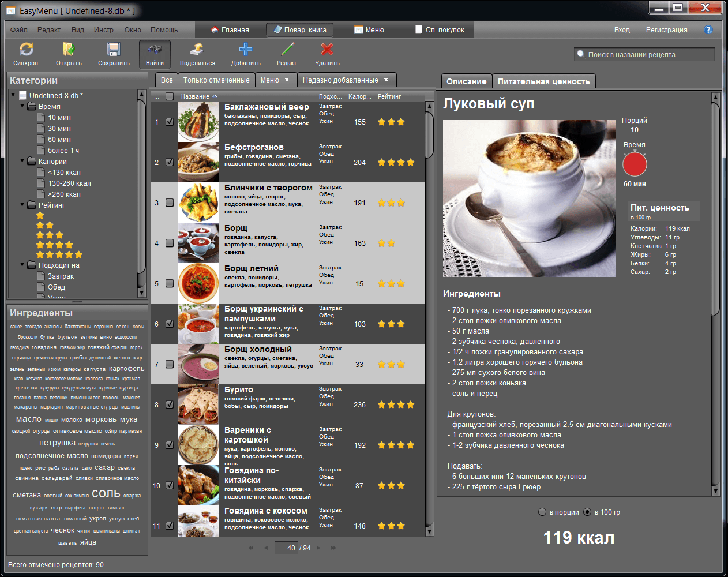This screenshot has height=577, width=728.
Task: Open a database with Открыть icon
Action: tap(69, 50)
